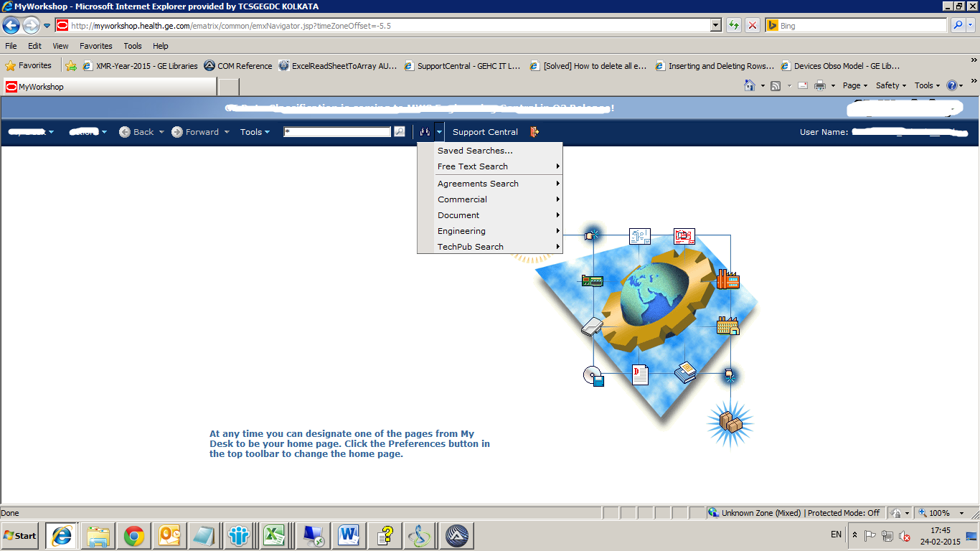Click the Home icon in command bar
The image size is (980, 551).
(x=750, y=85)
